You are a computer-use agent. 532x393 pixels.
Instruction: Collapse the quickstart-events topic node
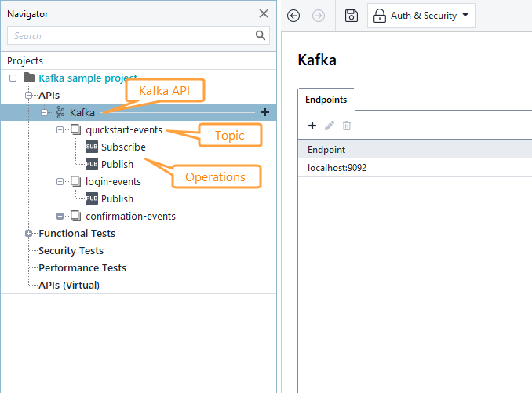click(x=60, y=130)
